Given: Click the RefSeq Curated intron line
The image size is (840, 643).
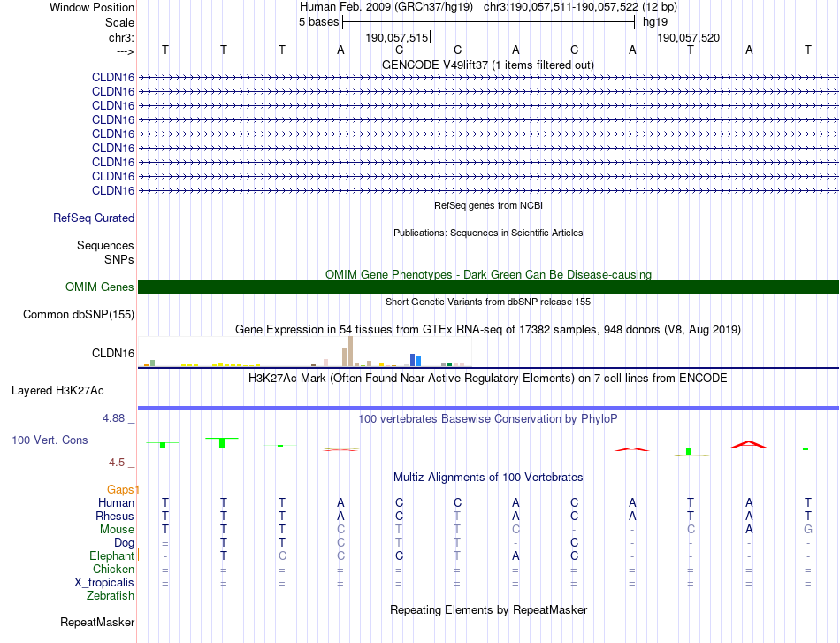Looking at the screenshot, I should click(488, 218).
